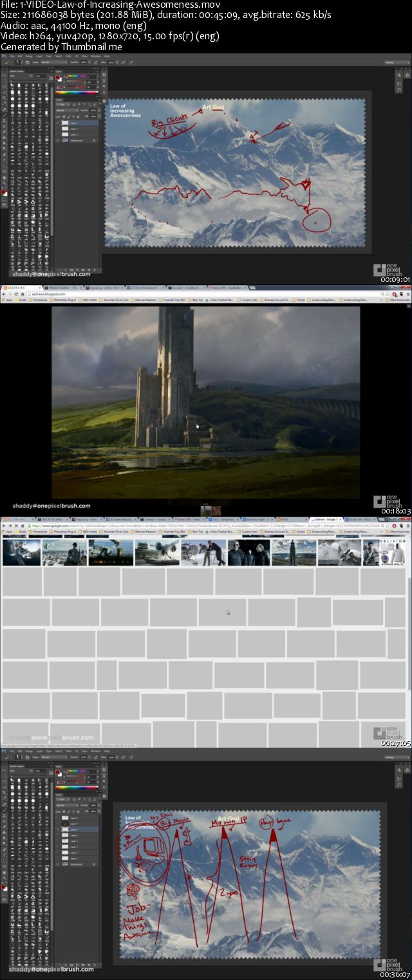Select the Zoom tool in the first Photoshop frame
Screen dimensions: 412x980
pos(4,183)
